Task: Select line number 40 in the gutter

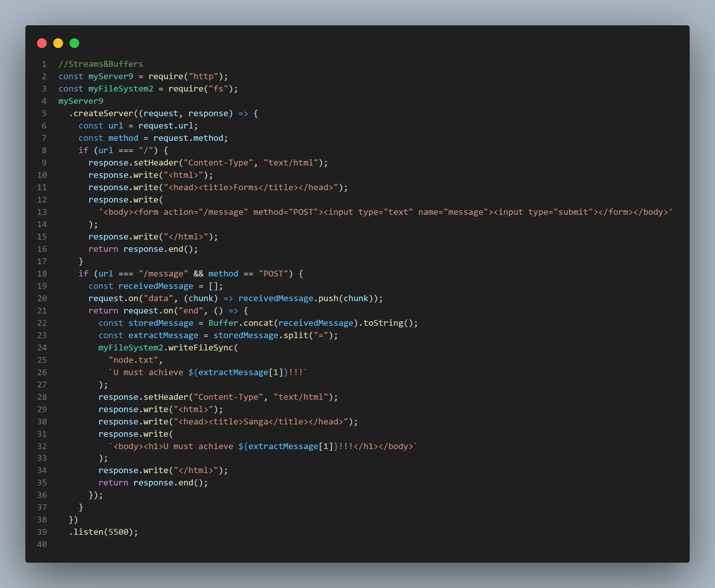Action: tap(42, 544)
